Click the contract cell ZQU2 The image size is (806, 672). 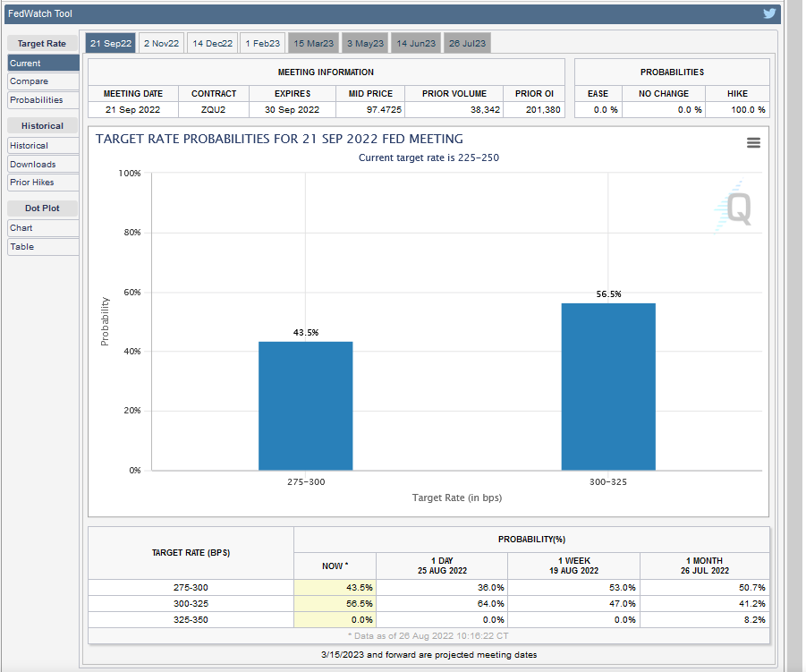pos(213,109)
